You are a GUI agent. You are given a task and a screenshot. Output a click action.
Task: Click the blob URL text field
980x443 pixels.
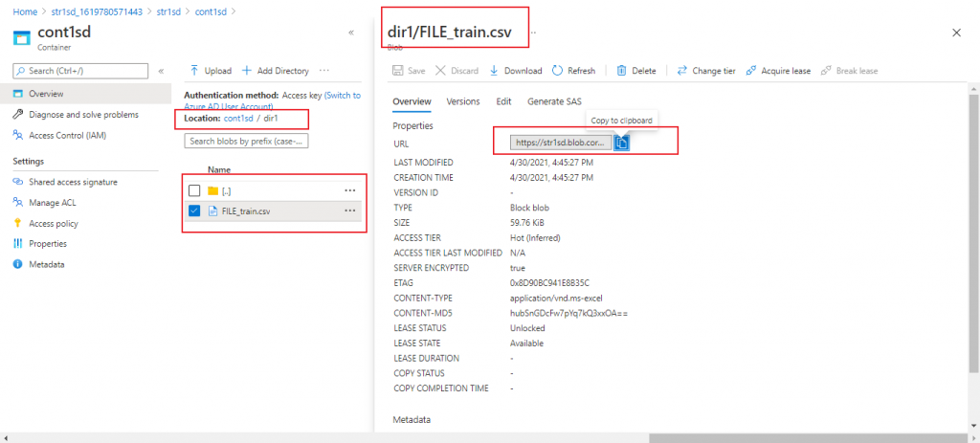(x=561, y=144)
